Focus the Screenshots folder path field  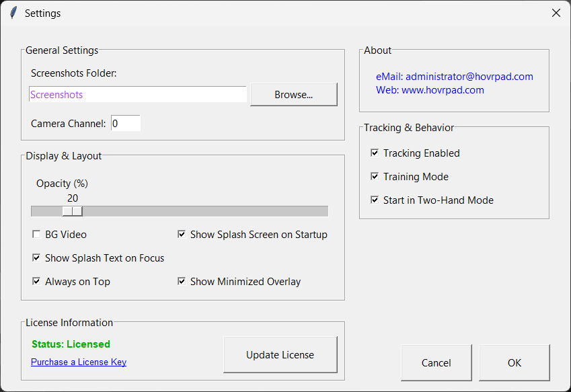pyautogui.click(x=138, y=95)
